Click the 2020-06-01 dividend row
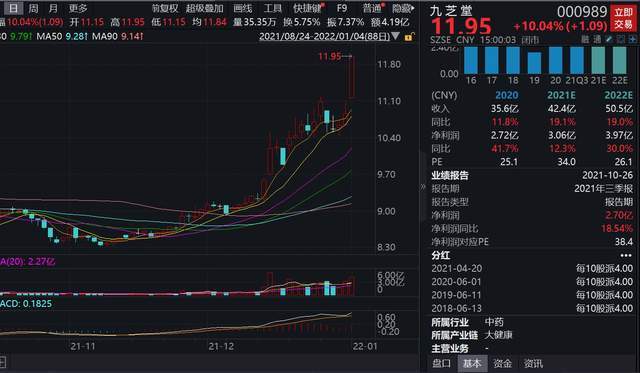640x373 pixels. point(532,282)
